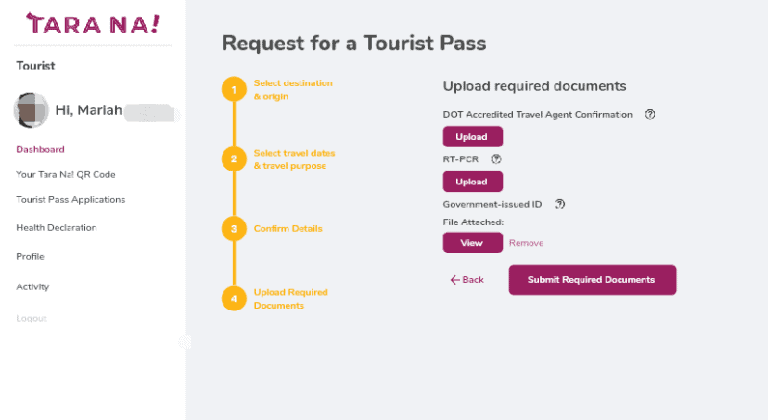Open Dashboard in the sidebar
This screenshot has height=420, width=768.
pyautogui.click(x=41, y=150)
